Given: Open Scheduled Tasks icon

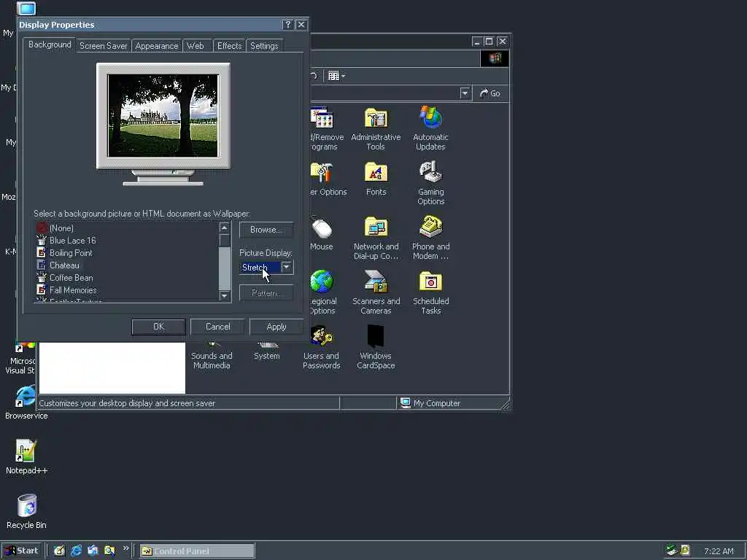Looking at the screenshot, I should (430, 293).
